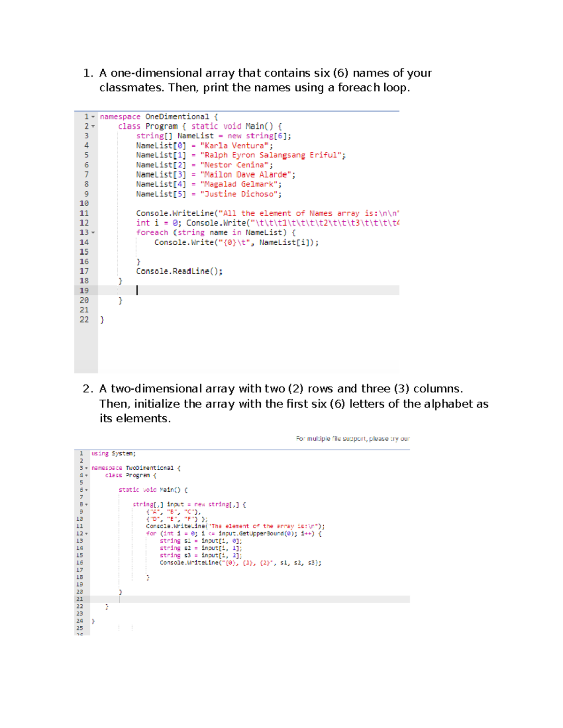Collapse the static void Main block
563x728 pixels.
coord(86,489)
